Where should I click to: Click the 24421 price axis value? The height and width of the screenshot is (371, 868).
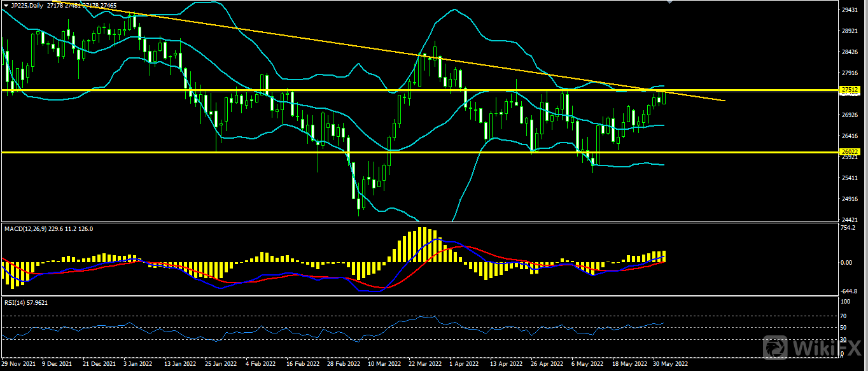[x=850, y=220]
